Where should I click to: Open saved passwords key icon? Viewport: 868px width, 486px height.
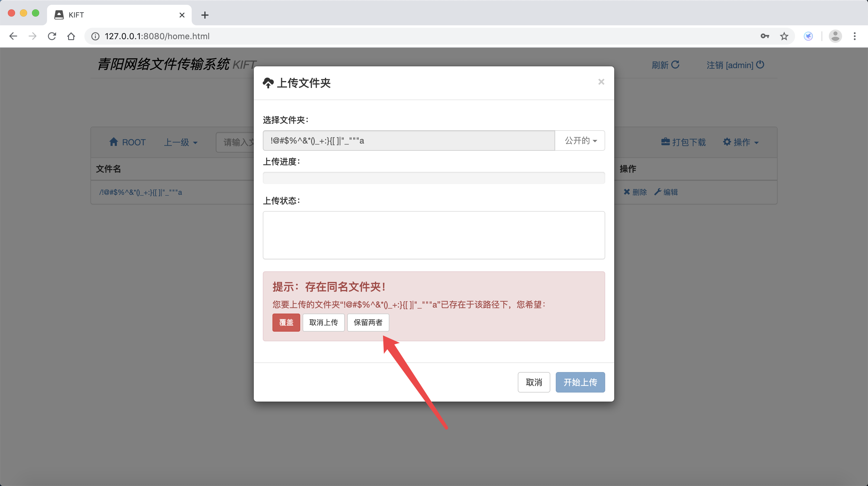click(765, 36)
